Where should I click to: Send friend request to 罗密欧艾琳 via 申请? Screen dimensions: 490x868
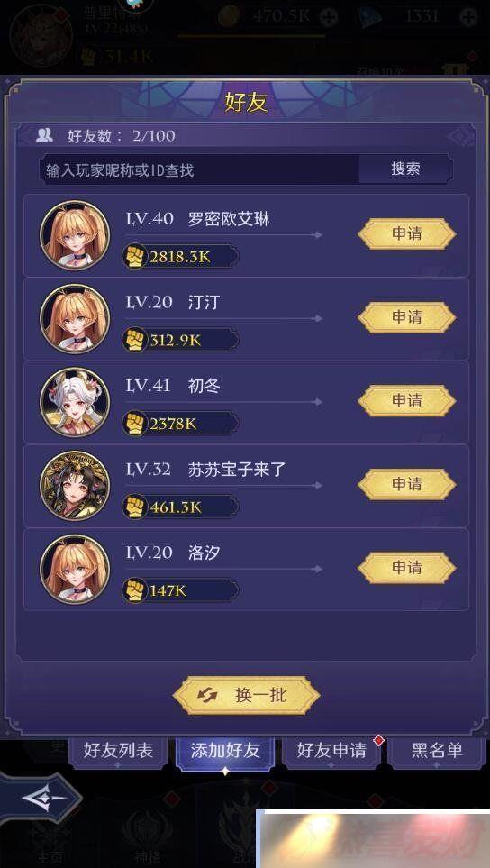coord(407,233)
